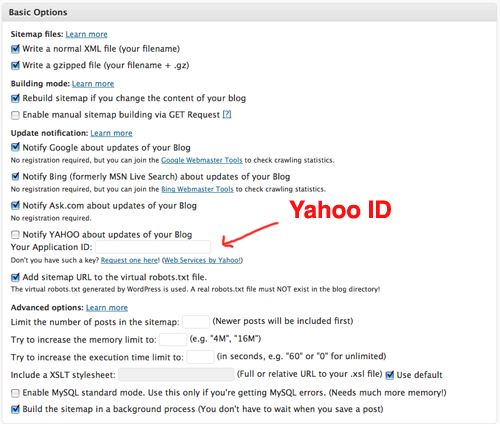Viewport: 500px width, 424px height.
Task: Toggle Notify Google about updates checkbox
Action: 15,147
